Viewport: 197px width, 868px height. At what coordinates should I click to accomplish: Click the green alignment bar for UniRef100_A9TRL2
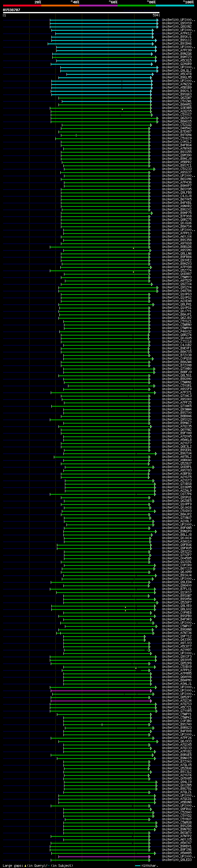tap(103, 457)
